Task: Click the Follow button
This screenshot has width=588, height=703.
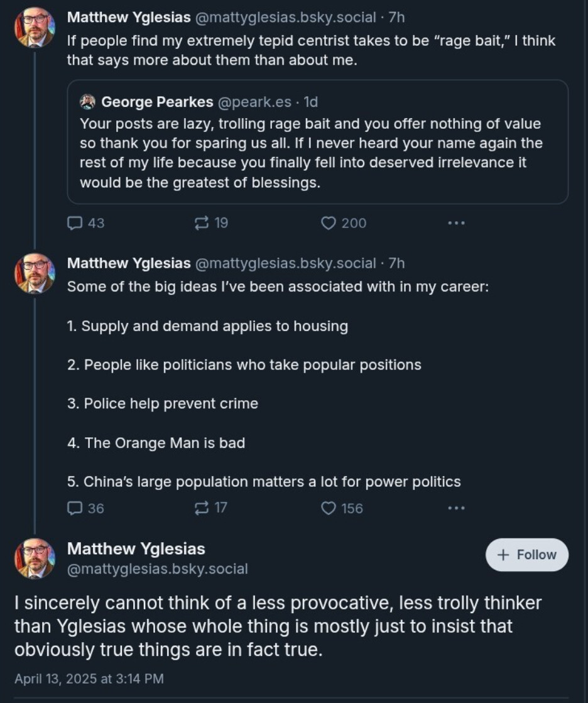Action: pyautogui.click(x=527, y=555)
